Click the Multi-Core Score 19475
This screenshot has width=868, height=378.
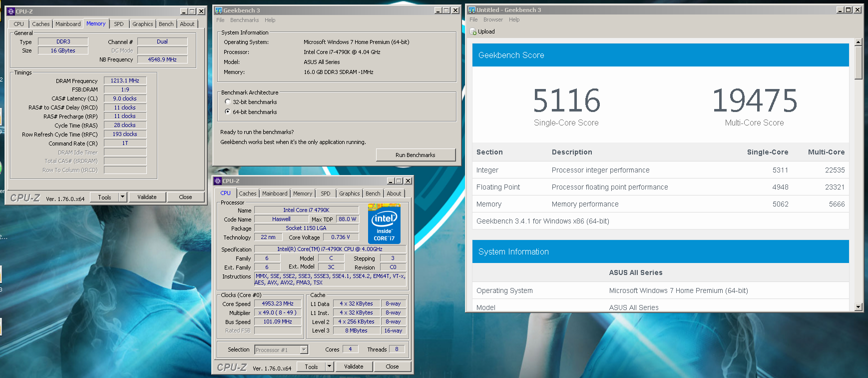[x=755, y=100]
